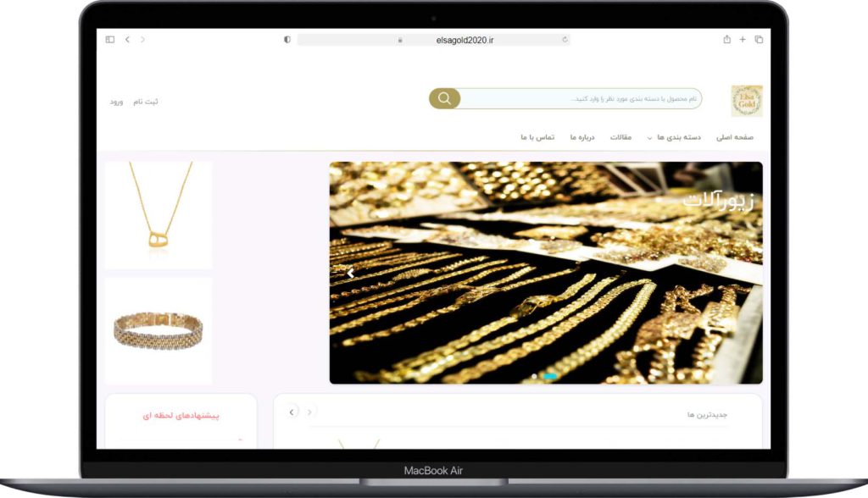Toggle the Safari sidebar icon

[110, 39]
